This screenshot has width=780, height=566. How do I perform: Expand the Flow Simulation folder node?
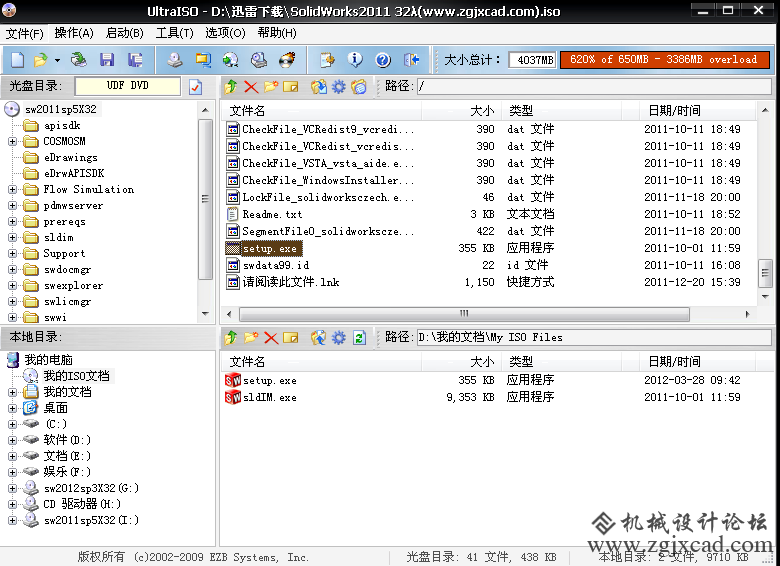[x=12, y=190]
